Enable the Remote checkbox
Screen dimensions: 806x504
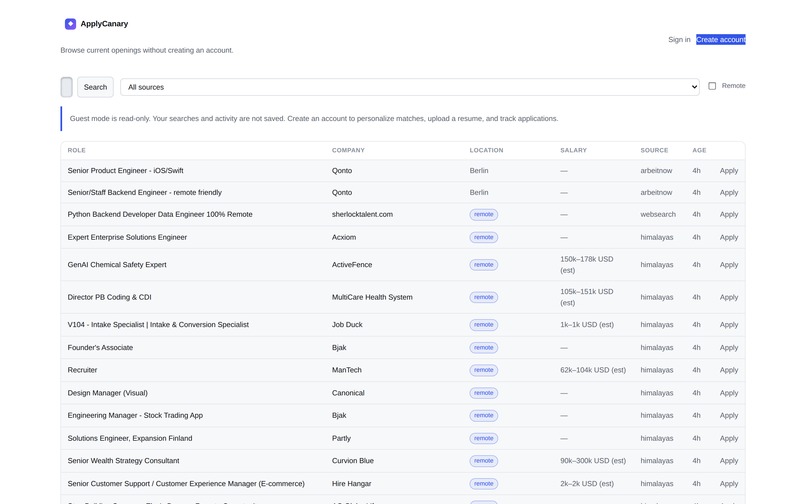[712, 86]
